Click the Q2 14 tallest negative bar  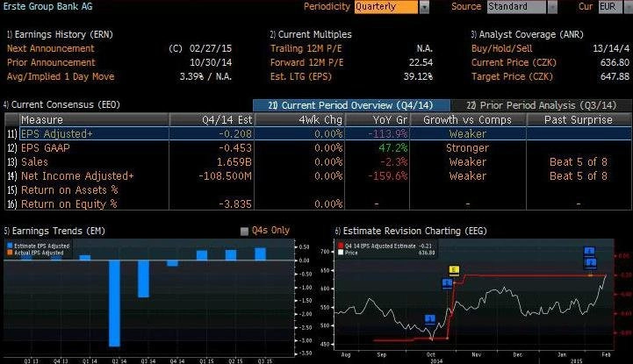(x=115, y=303)
